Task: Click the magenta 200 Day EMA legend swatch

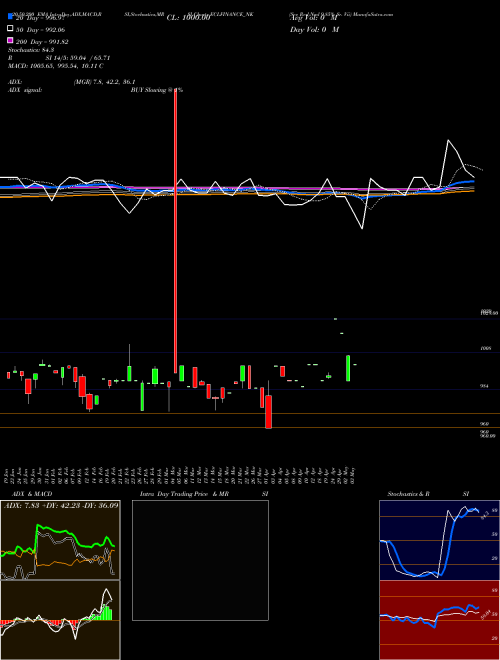Action: point(10,41)
